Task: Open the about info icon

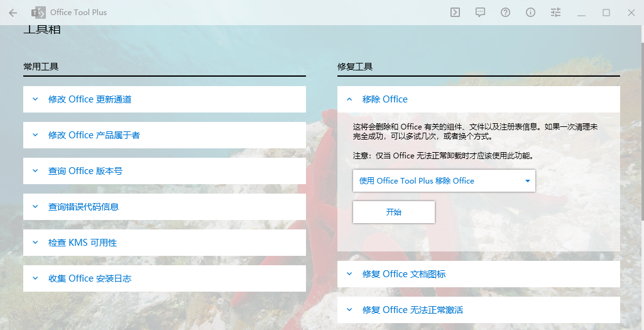Action: click(531, 13)
